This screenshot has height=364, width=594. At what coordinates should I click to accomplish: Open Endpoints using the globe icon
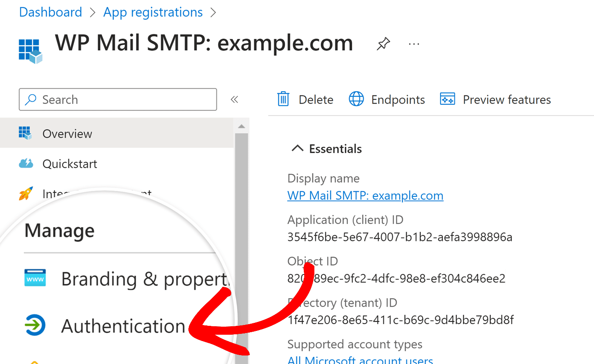(x=356, y=99)
